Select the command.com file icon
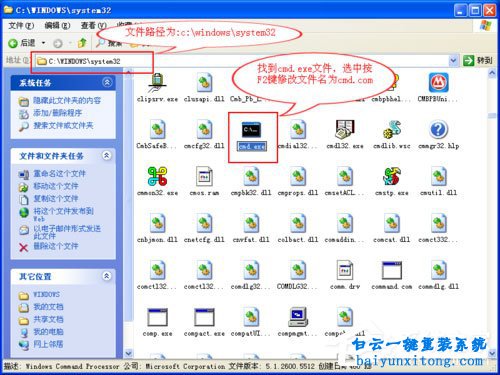 pos(392,270)
